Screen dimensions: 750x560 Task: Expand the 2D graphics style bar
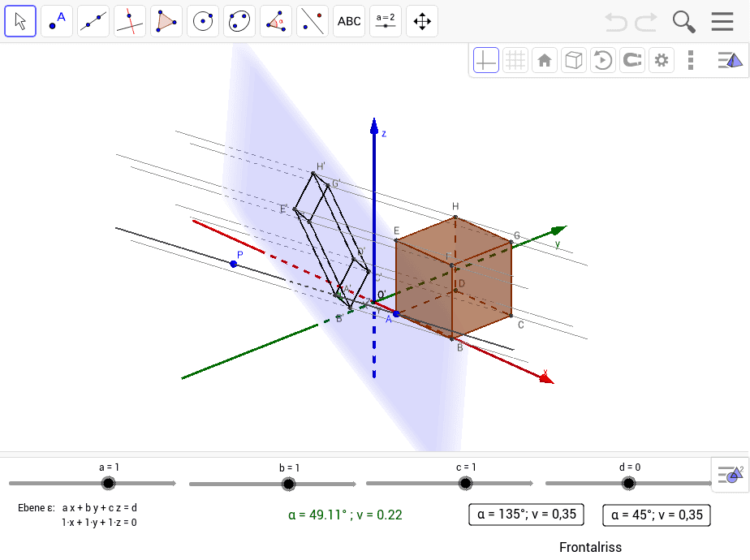tap(731, 475)
